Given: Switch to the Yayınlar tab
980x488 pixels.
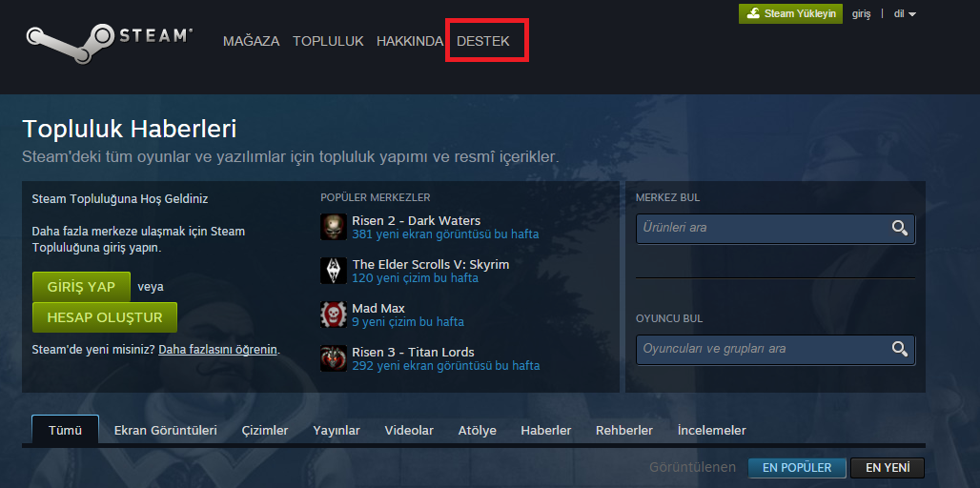Looking at the screenshot, I should (x=337, y=431).
